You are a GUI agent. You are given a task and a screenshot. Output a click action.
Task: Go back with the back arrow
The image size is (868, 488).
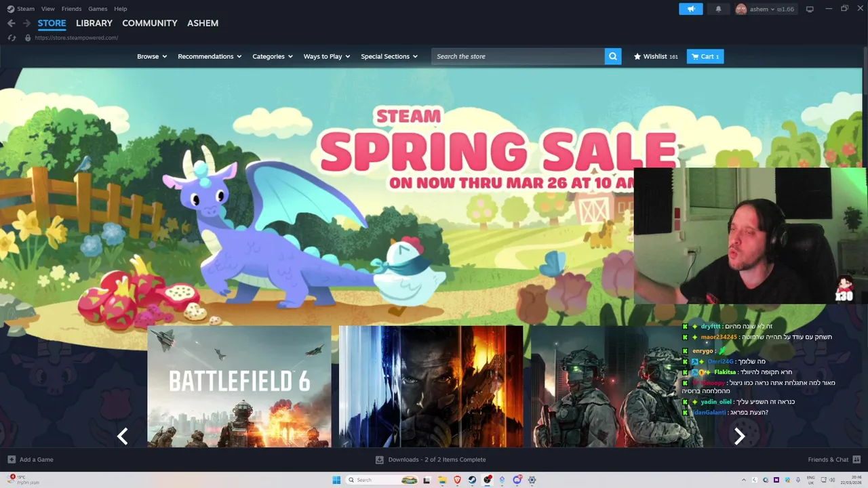point(11,23)
